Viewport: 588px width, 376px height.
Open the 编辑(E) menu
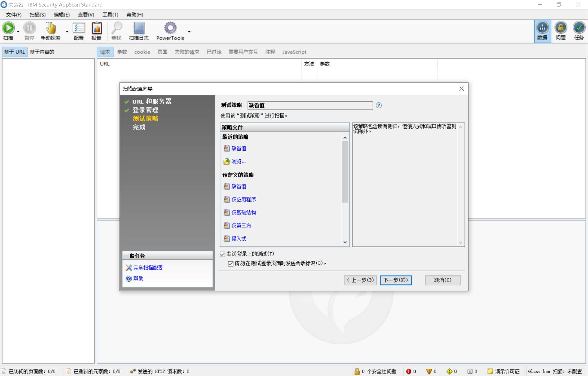pos(62,15)
